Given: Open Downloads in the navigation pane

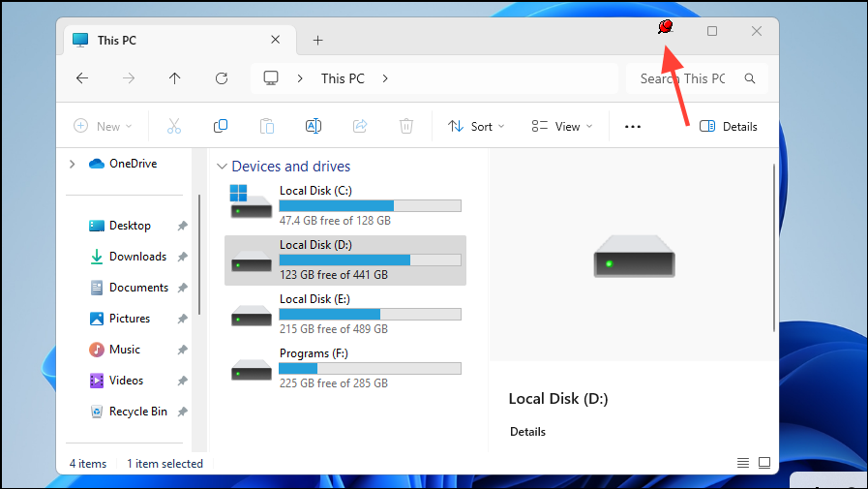Looking at the screenshot, I should coord(137,257).
